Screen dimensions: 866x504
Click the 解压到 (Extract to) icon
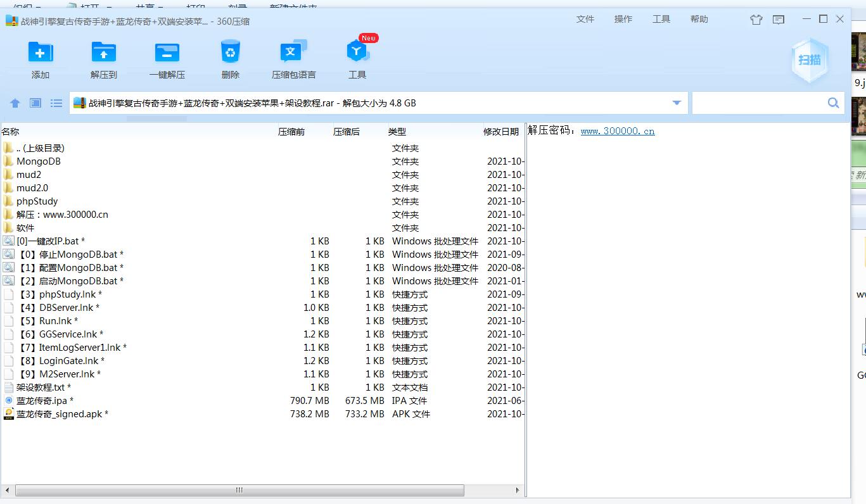104,53
